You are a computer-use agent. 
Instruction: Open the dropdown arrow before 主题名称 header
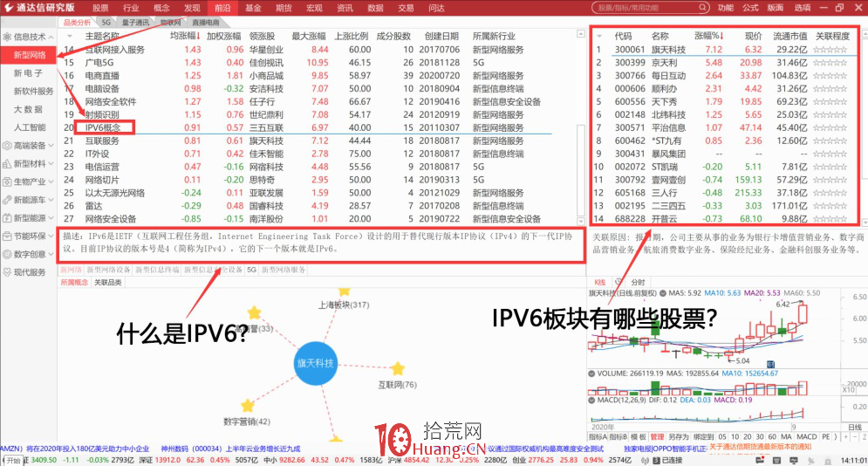(x=70, y=36)
